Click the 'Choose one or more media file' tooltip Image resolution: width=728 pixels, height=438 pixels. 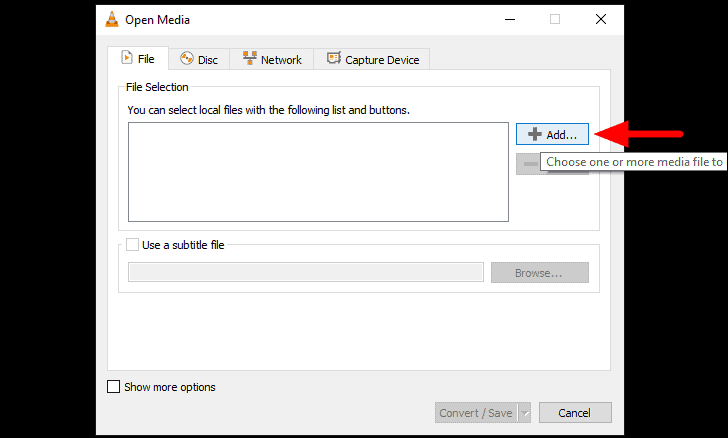(633, 162)
